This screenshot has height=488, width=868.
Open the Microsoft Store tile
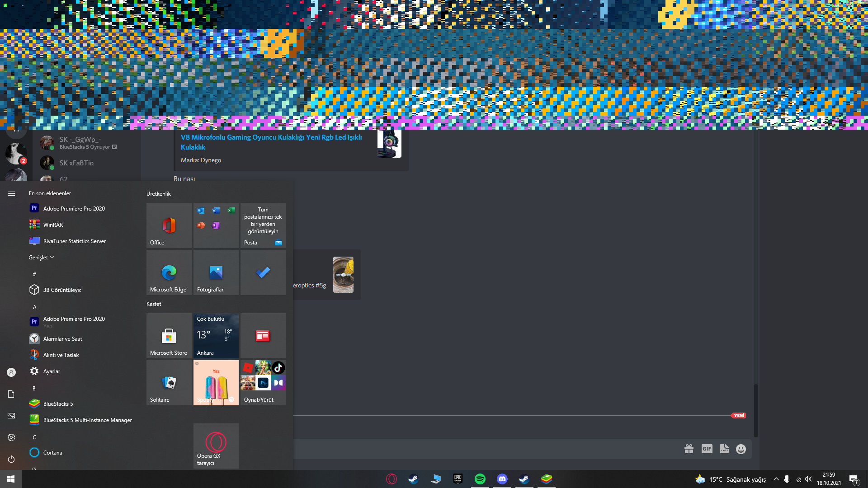point(169,336)
